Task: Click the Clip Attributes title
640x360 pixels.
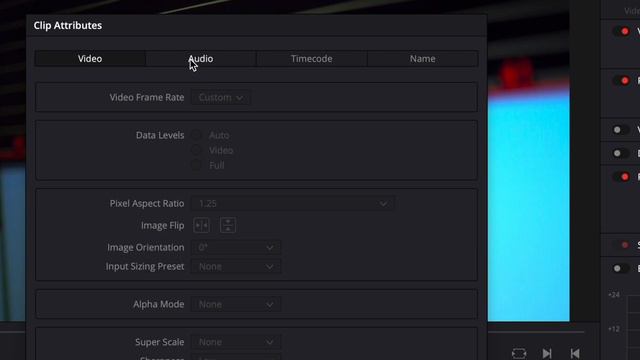Action: (x=68, y=25)
